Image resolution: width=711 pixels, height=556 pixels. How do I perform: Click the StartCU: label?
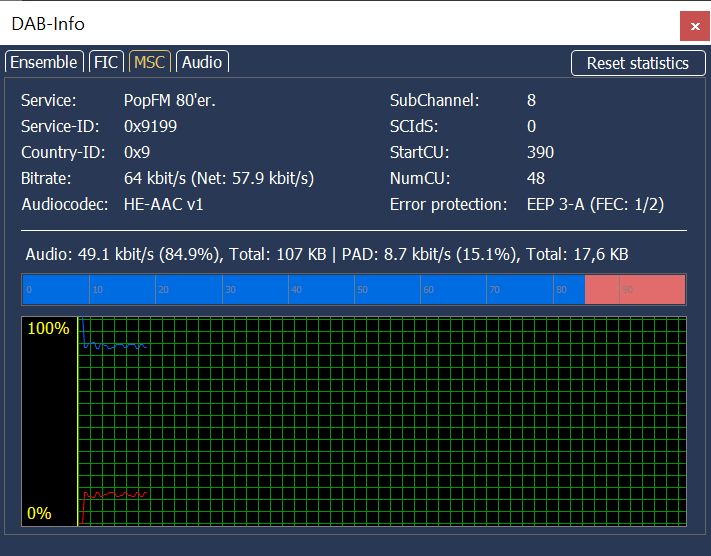point(419,152)
